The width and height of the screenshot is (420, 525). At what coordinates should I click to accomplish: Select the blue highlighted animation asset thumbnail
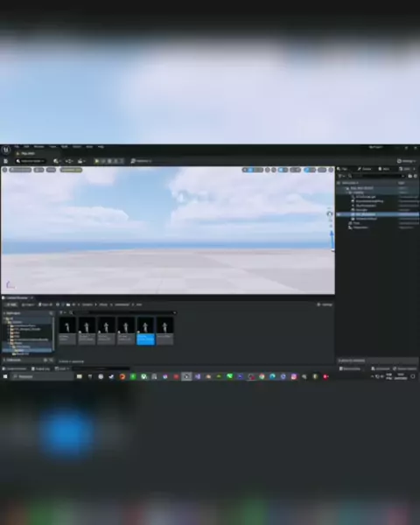tap(145, 331)
